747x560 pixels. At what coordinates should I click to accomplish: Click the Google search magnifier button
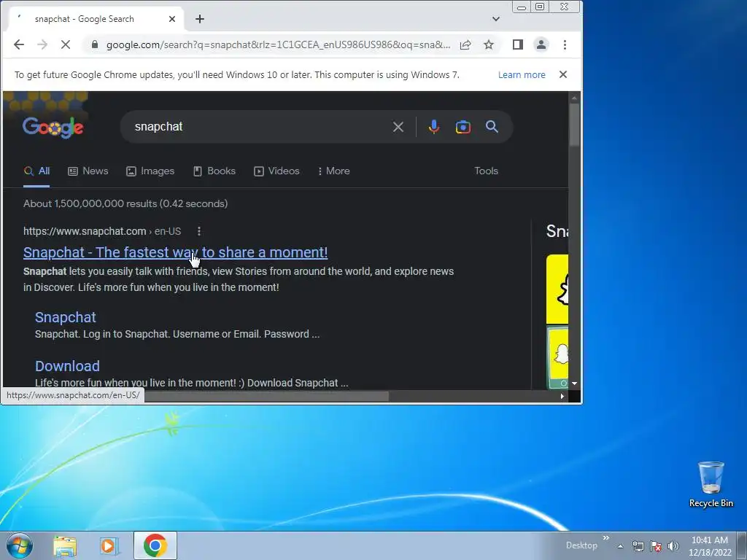coord(492,126)
